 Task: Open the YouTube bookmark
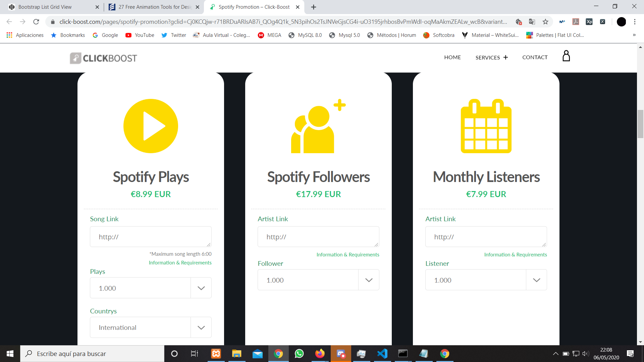(x=140, y=35)
